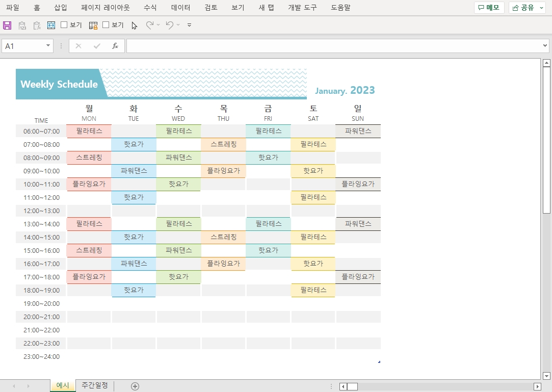This screenshot has width=552, height=392.
Task: Switch to the 주간일정 sheet tab
Action: [x=95, y=385]
